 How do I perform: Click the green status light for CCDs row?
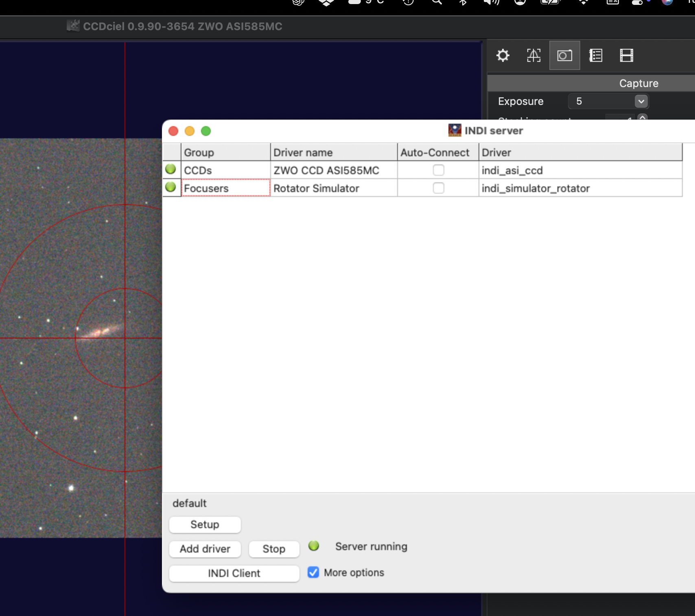[x=171, y=169]
